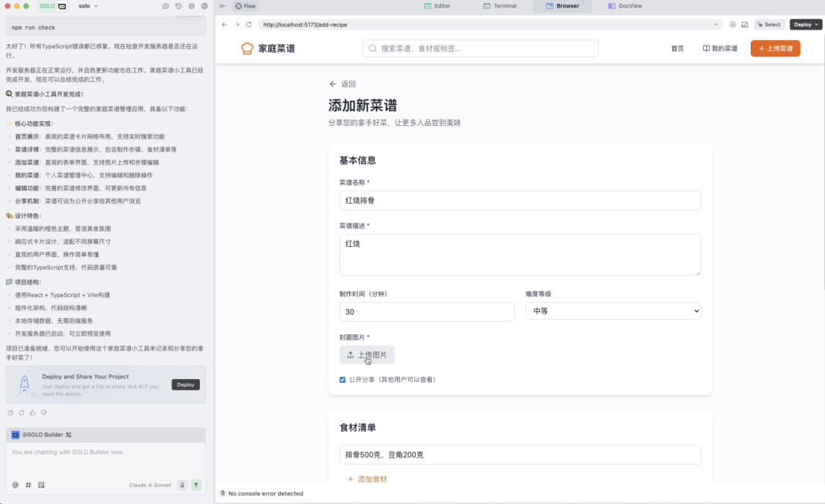Click the microphone icon in chat input
This screenshot has height=504, width=825.
click(x=182, y=485)
